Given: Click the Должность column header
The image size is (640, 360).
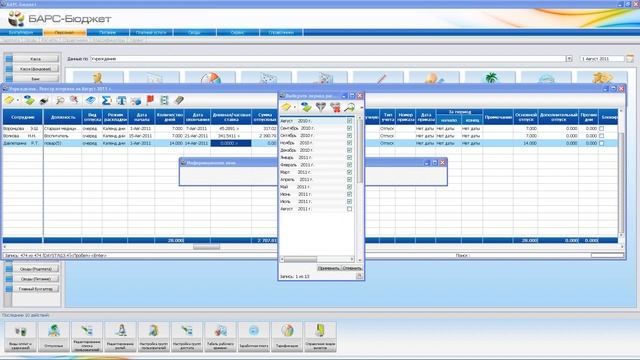Looking at the screenshot, I should pyautogui.click(x=63, y=117).
